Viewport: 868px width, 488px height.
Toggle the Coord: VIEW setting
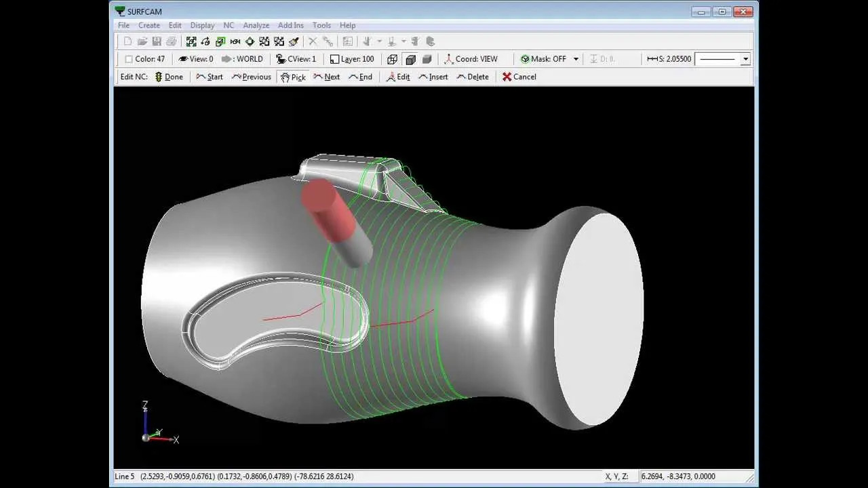[x=470, y=59]
